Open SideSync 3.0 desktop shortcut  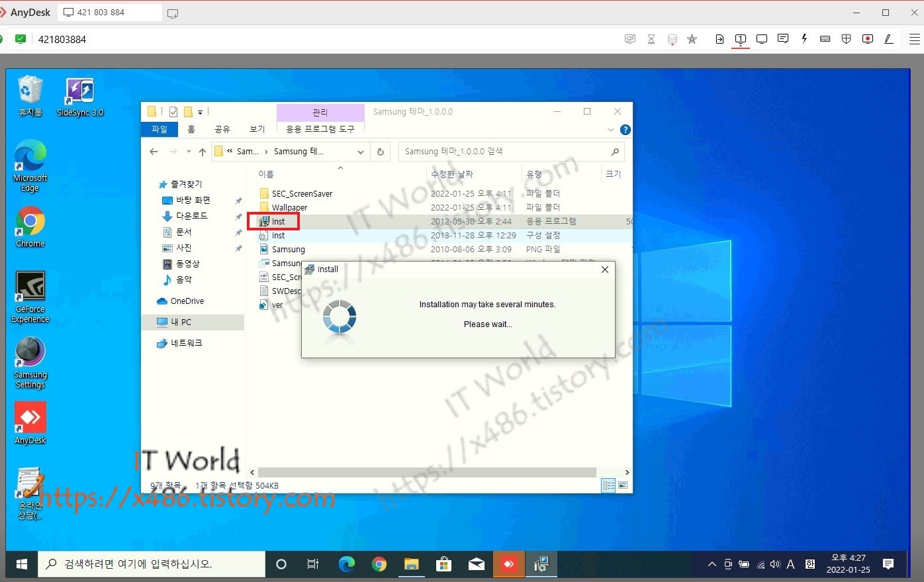coord(80,97)
